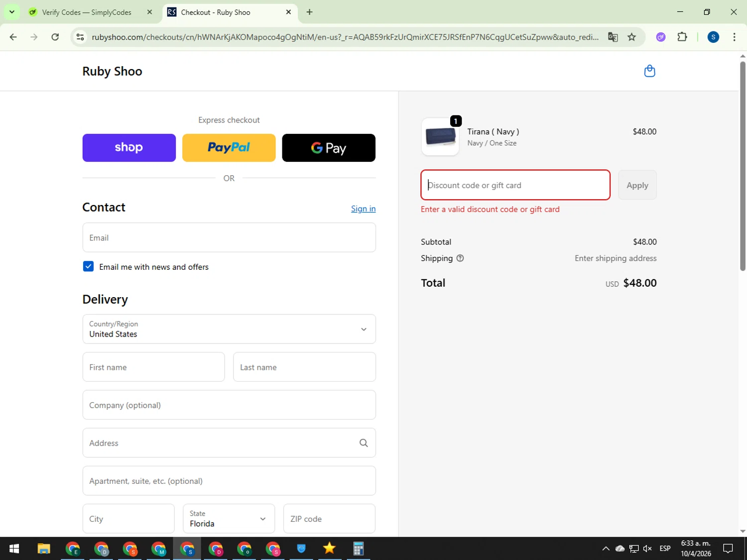Click the address search magnifier icon
Screen dimensions: 747x560
[x=364, y=443]
